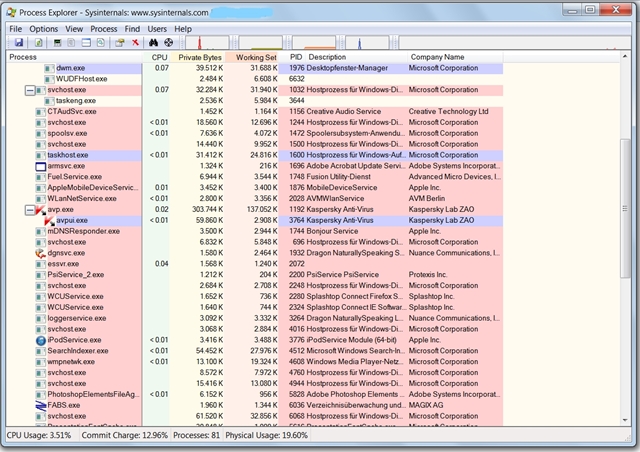Select the taskeng.exe process row
This screenshot has height=452, width=640.
[x=255, y=101]
